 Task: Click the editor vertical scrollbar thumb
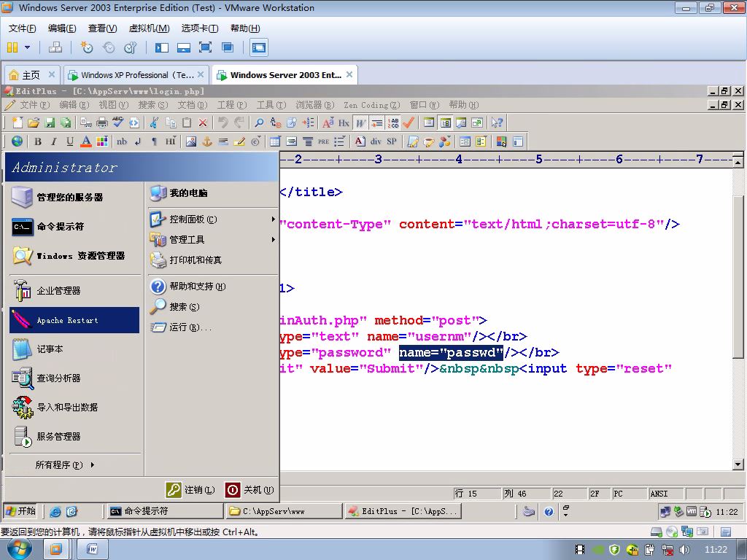[738, 276]
